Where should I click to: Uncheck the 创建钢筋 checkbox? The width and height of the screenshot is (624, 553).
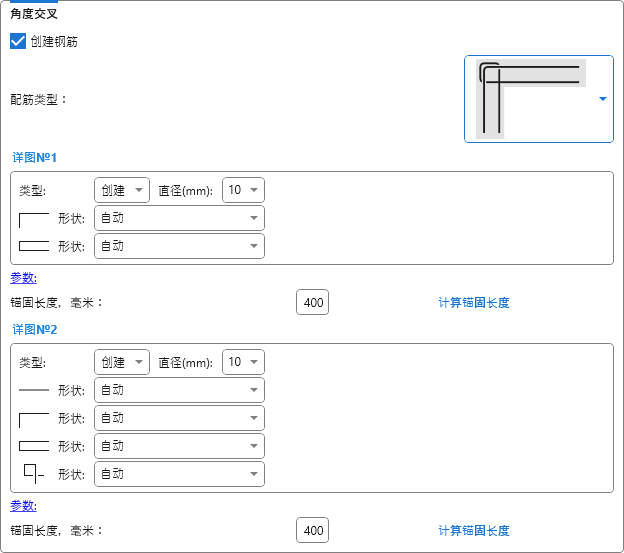(x=18, y=42)
